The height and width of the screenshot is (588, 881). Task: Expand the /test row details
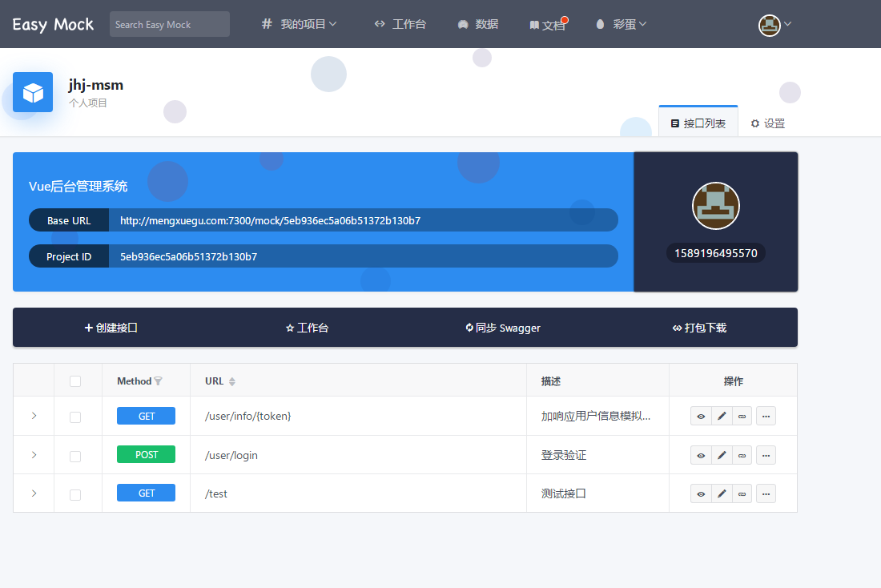(x=34, y=493)
